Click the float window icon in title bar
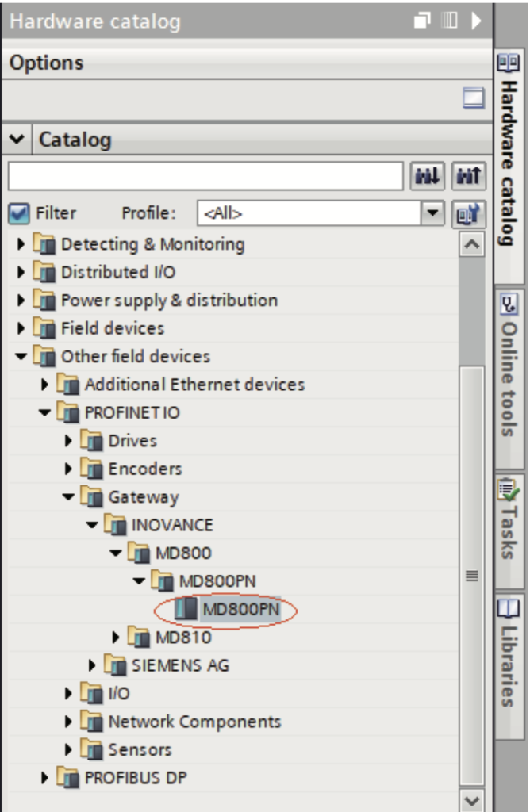Viewport: 530px width, 812px height. (423, 21)
